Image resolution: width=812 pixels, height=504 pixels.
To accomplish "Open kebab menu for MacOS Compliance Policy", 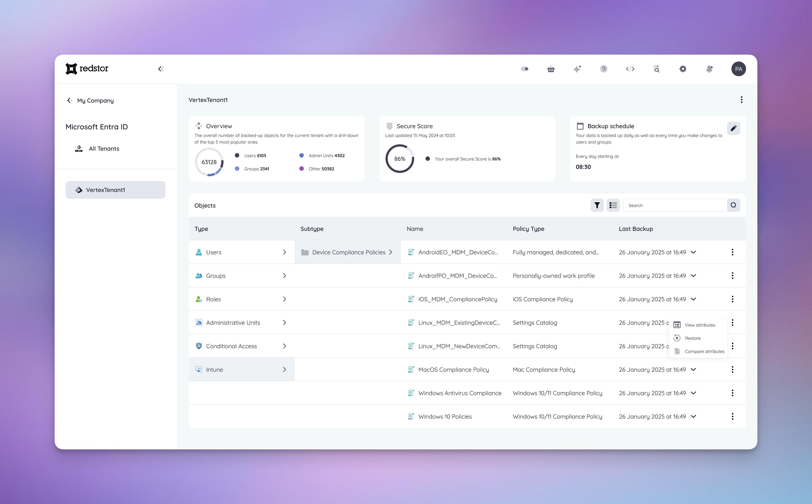I will coord(732,370).
